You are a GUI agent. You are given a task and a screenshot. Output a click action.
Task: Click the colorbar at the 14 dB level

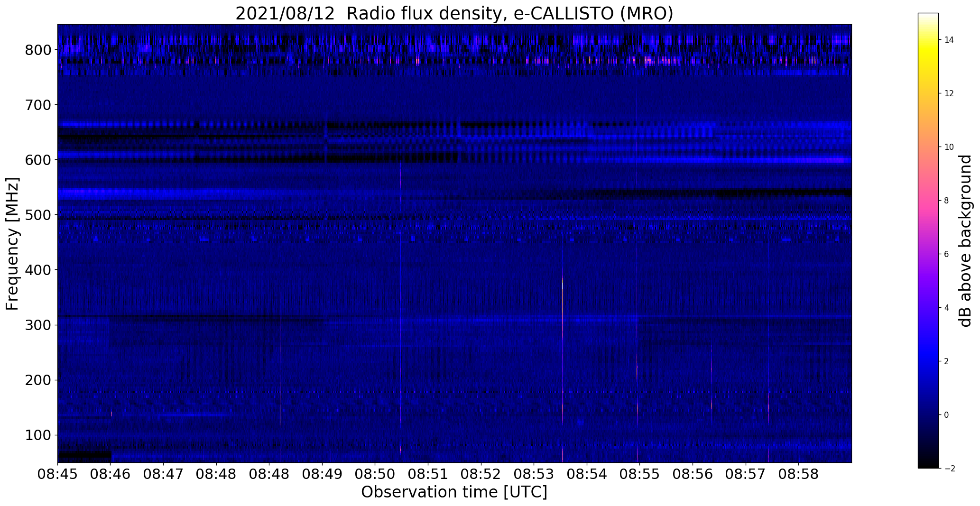pyautogui.click(x=928, y=40)
